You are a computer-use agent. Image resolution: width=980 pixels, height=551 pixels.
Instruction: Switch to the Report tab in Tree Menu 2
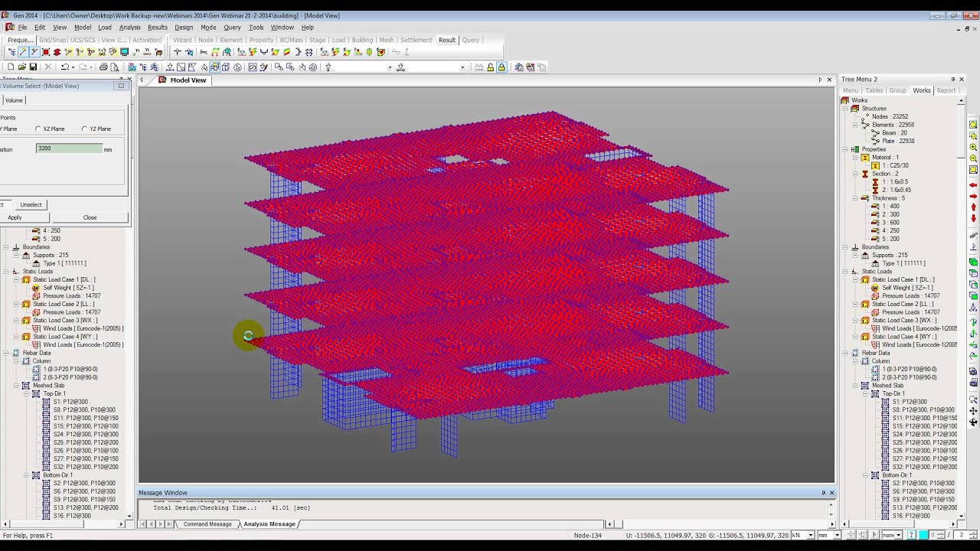click(x=946, y=90)
